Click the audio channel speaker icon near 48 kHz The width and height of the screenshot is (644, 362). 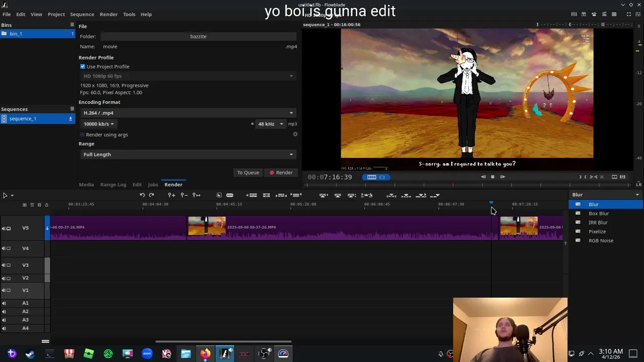click(x=253, y=124)
